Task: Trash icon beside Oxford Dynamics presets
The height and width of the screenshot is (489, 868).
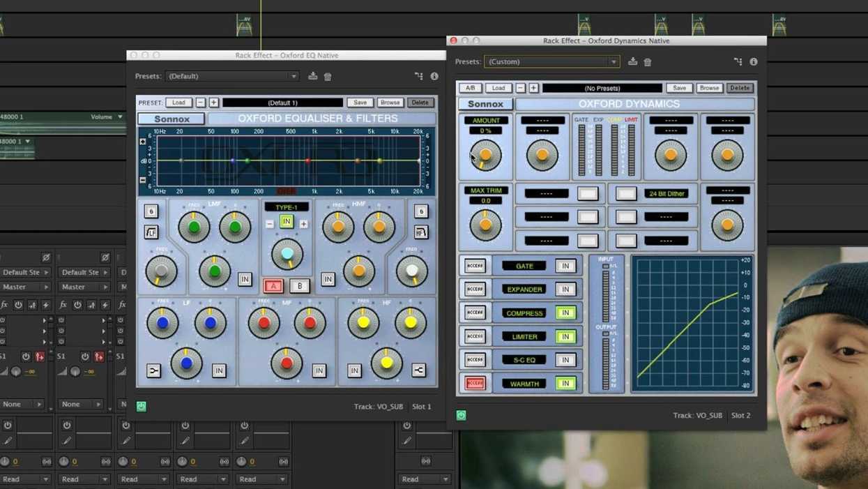Action: 648,61
